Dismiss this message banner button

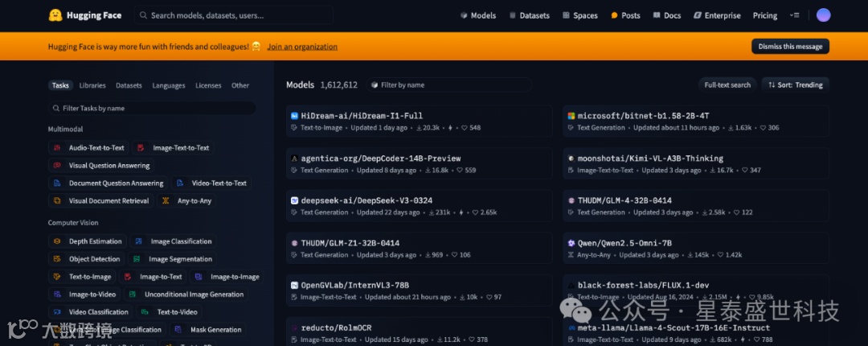click(x=790, y=47)
